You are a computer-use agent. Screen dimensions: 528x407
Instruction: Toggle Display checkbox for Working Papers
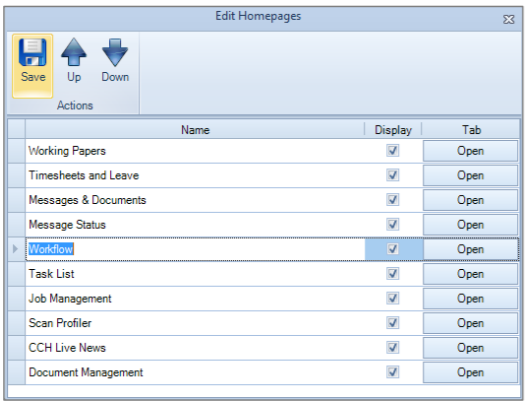click(393, 150)
